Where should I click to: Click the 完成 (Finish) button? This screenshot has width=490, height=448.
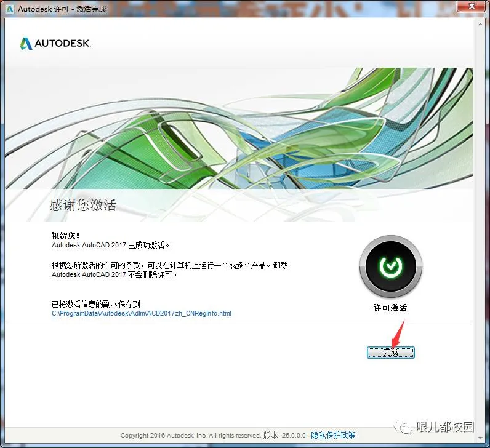[x=391, y=353]
